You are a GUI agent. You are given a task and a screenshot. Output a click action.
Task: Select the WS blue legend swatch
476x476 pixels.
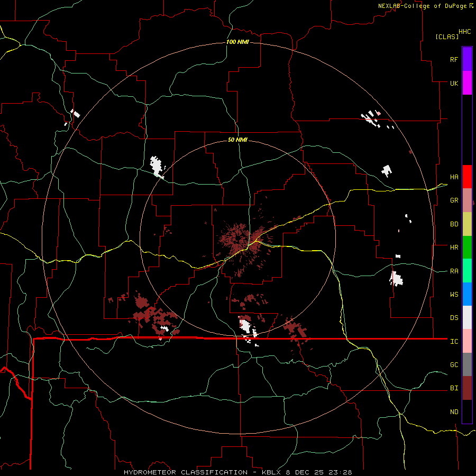[x=467, y=294]
